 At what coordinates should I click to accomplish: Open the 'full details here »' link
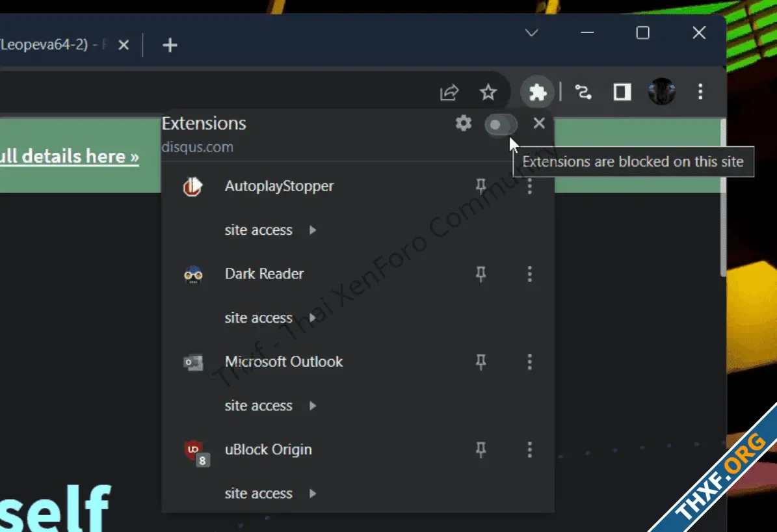[x=70, y=156]
